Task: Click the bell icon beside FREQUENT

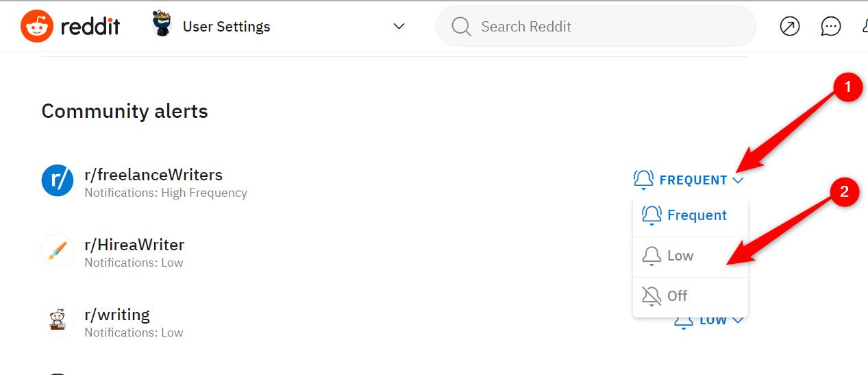Action: pyautogui.click(x=643, y=180)
